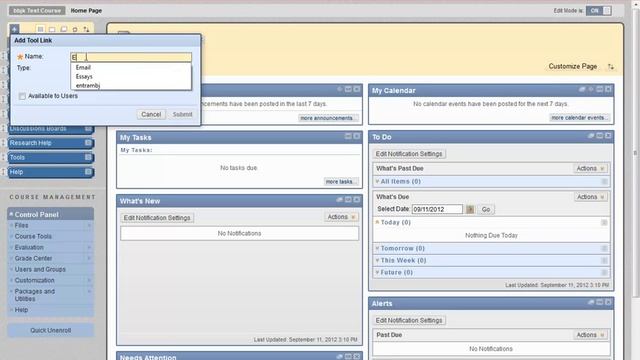Viewport: 640px width, 360px height.
Task: Open Packages and Utilities in Control Panel
Action: (34, 295)
